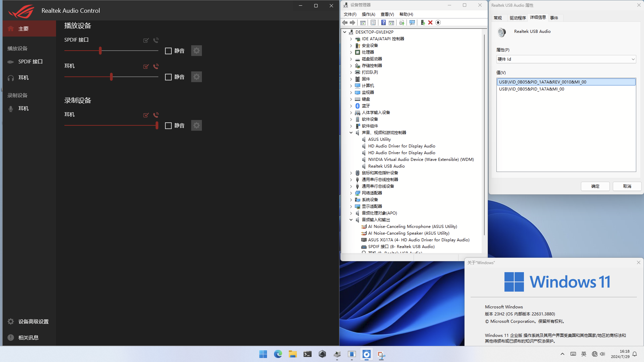Viewport: 644px width, 362px height.
Task: Open settings gear next to SPDIF 接口 slider
Action: pos(196,51)
